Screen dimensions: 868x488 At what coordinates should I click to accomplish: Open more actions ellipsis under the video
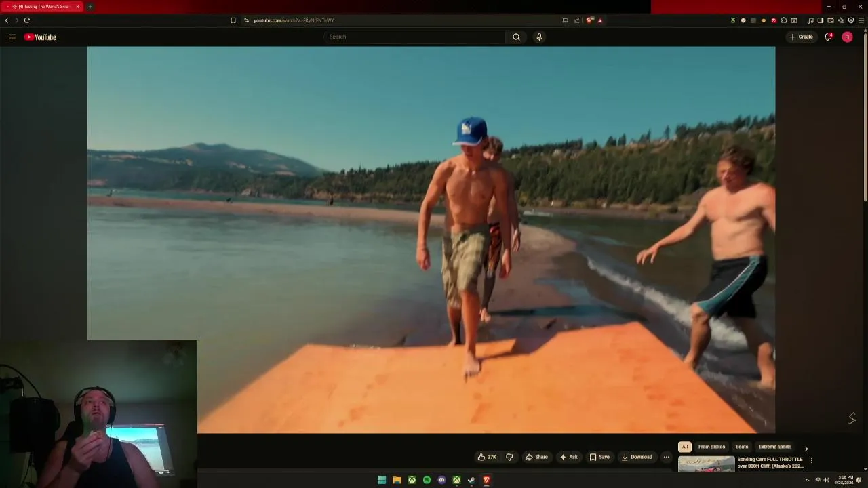[x=666, y=457]
